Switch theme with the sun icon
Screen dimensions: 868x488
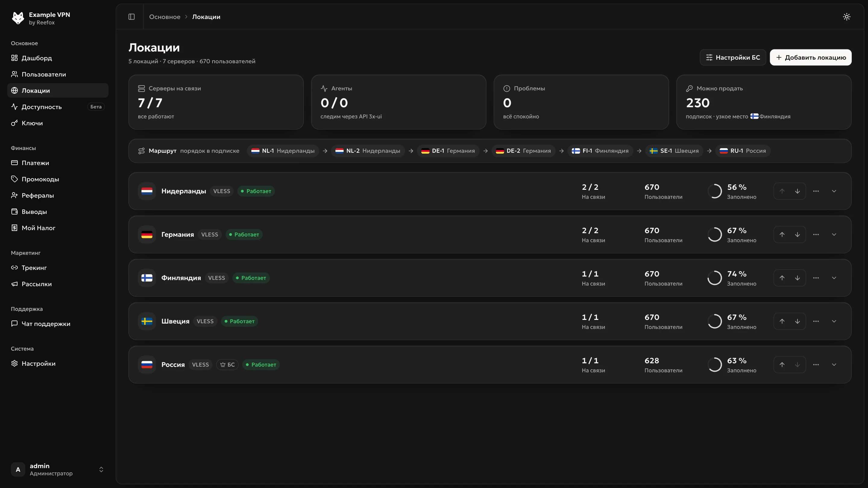coord(846,17)
